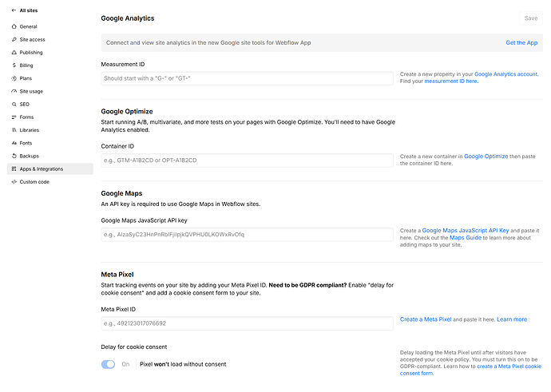
Task: Click the Create a Meta Pixel link
Action: (x=426, y=319)
